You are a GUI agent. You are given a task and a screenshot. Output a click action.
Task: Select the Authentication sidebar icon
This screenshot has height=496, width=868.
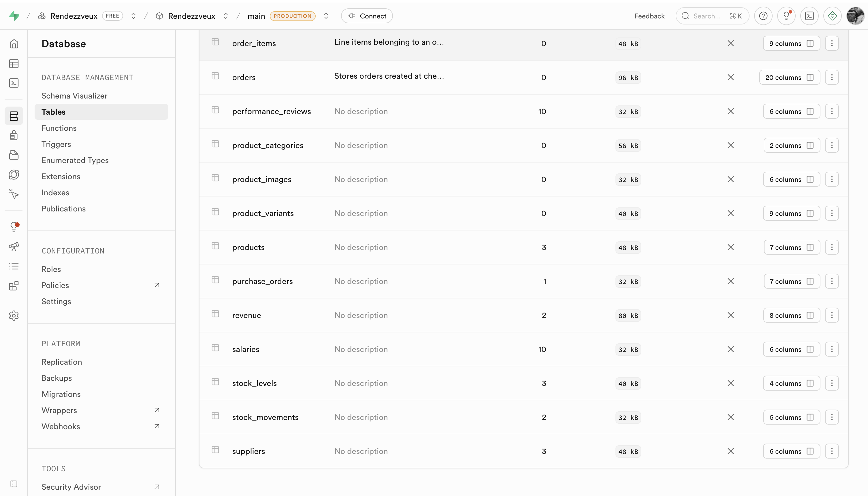click(14, 135)
